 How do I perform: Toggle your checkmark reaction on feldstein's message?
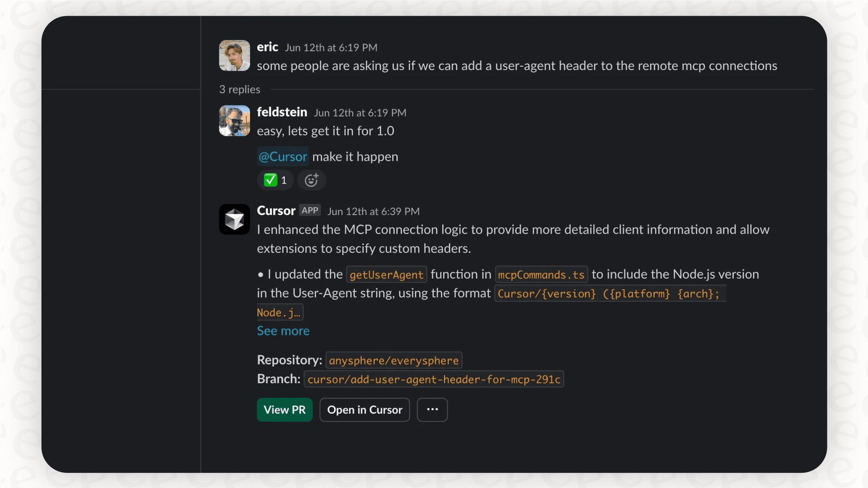pos(275,180)
